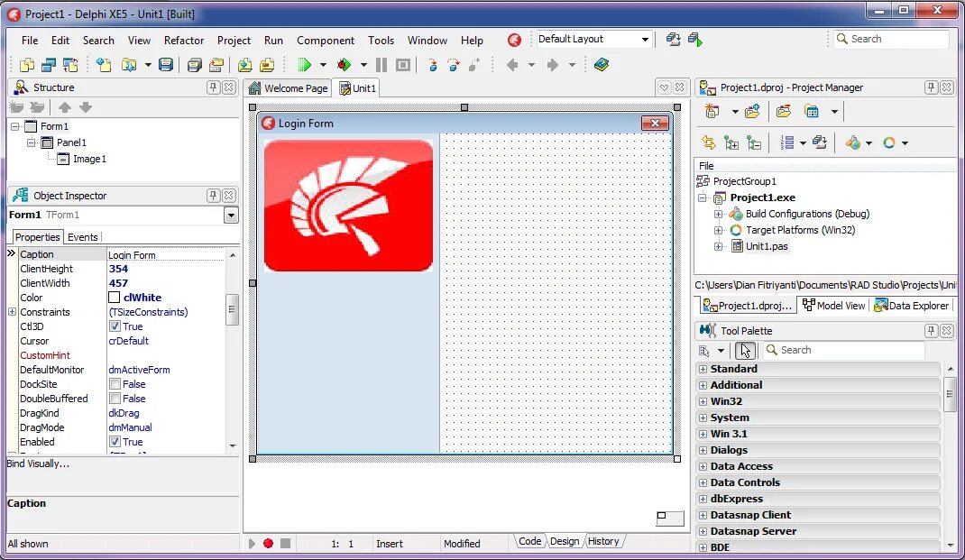Open the Run arrow dropdown
Screen dimensions: 965x560
(323, 65)
